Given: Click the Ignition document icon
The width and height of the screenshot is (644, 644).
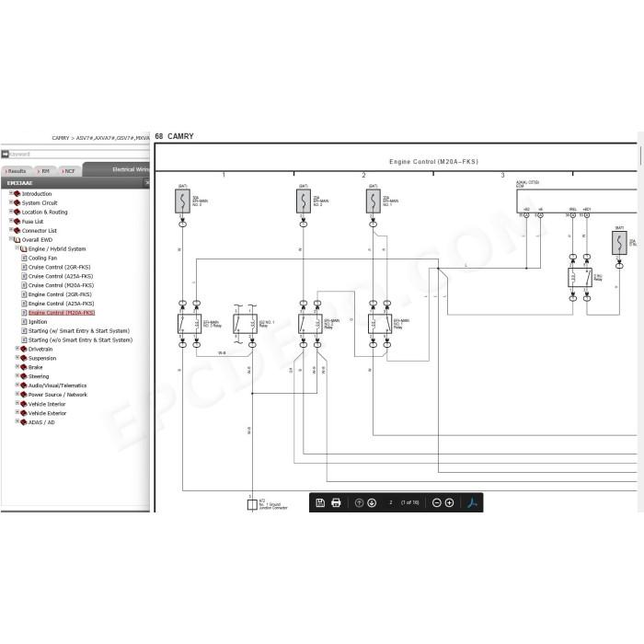Looking at the screenshot, I should pyautogui.click(x=24, y=322).
